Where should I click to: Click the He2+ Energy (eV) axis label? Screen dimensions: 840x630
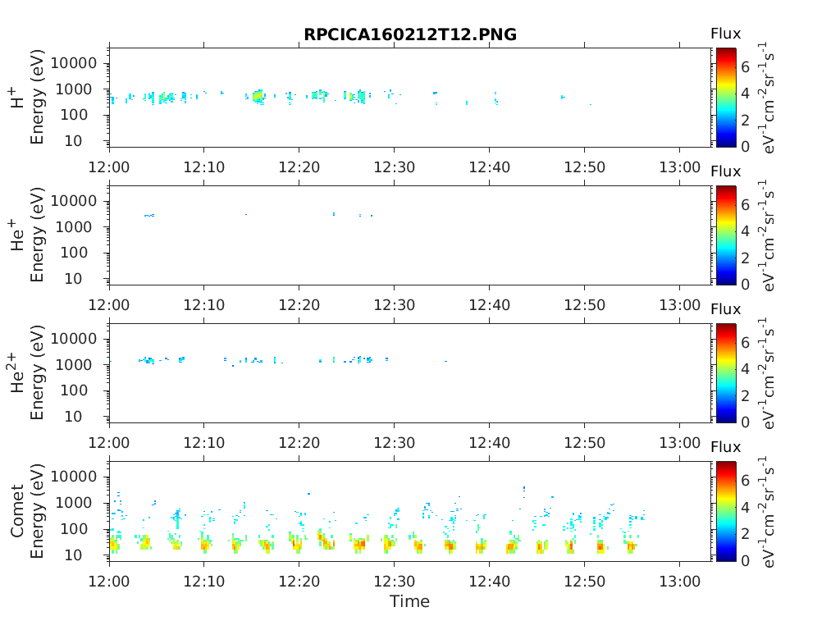[36, 372]
